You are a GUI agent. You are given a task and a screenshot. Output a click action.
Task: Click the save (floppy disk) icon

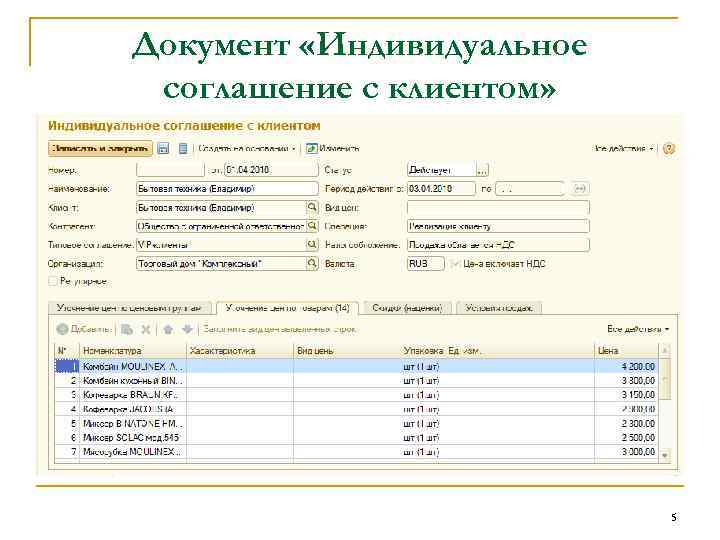163,148
